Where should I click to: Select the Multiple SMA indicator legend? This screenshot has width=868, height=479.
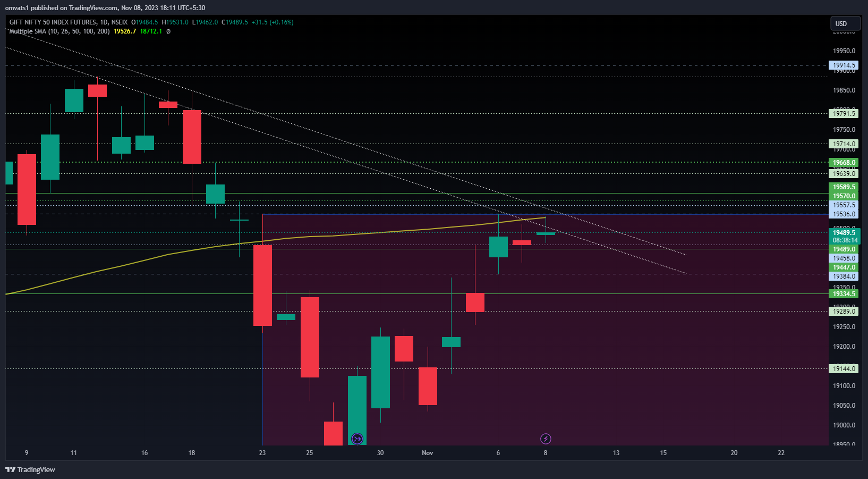pyautogui.click(x=59, y=31)
